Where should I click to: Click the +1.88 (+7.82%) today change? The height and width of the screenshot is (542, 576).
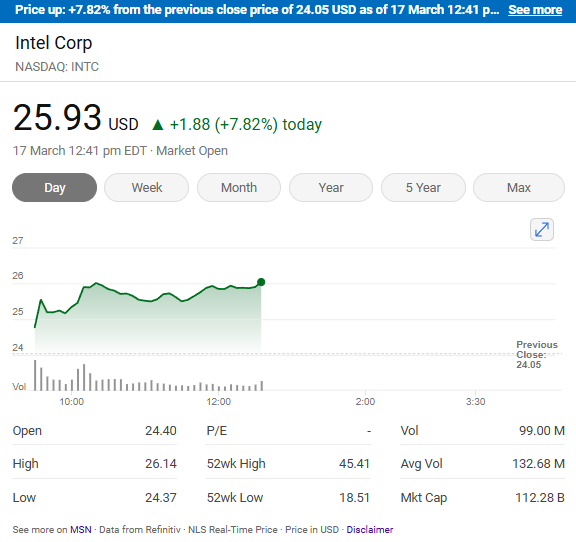(246, 124)
